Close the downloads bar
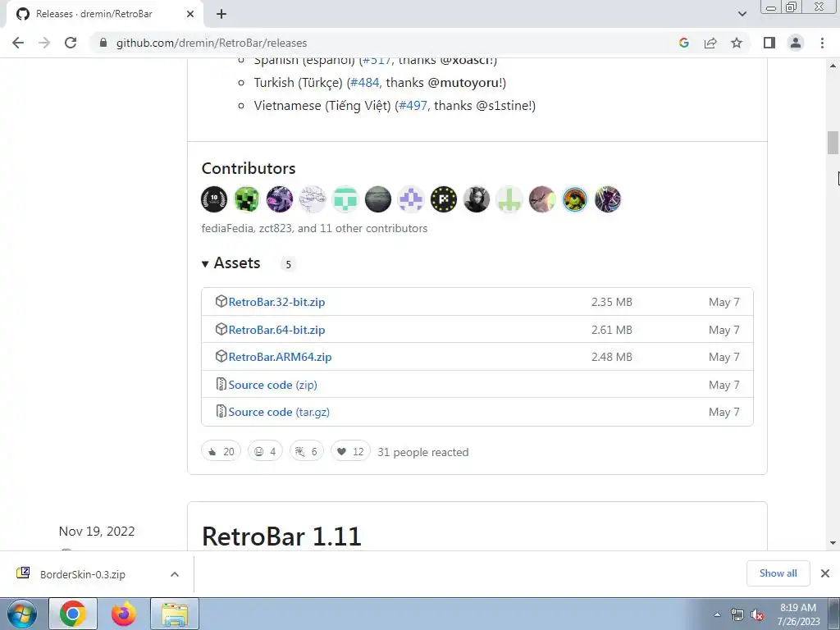This screenshot has height=630, width=840. coord(825,573)
